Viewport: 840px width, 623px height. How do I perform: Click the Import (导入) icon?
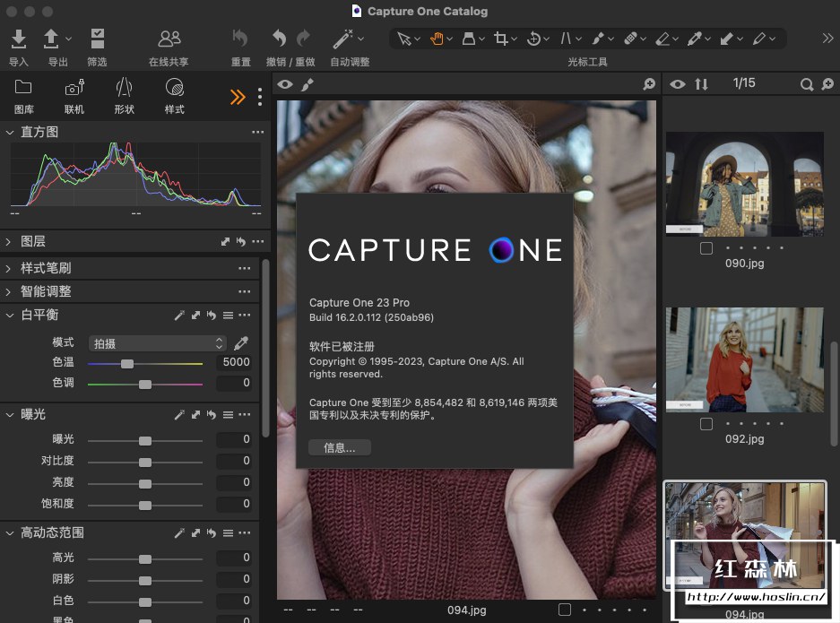click(x=19, y=39)
